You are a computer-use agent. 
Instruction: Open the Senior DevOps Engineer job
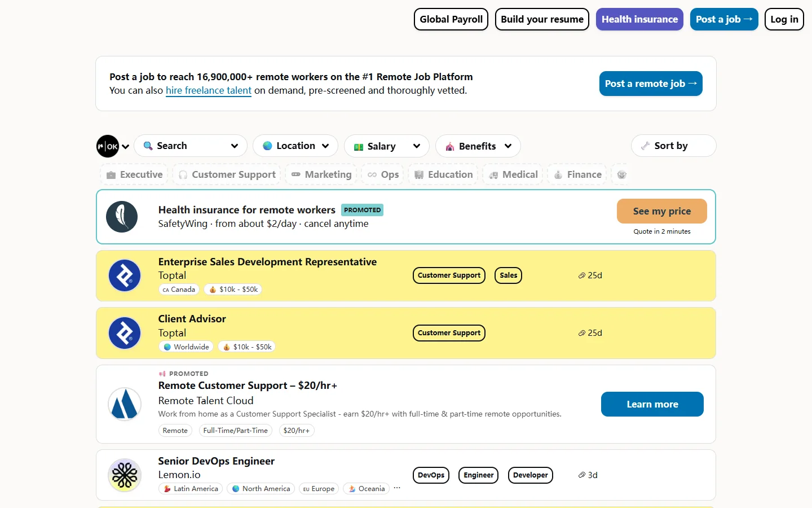pyautogui.click(x=217, y=461)
